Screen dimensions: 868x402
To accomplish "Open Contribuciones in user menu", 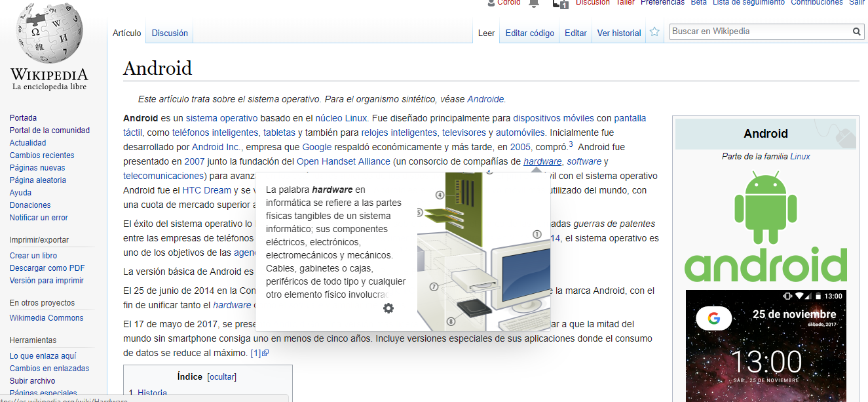I will tap(817, 3).
